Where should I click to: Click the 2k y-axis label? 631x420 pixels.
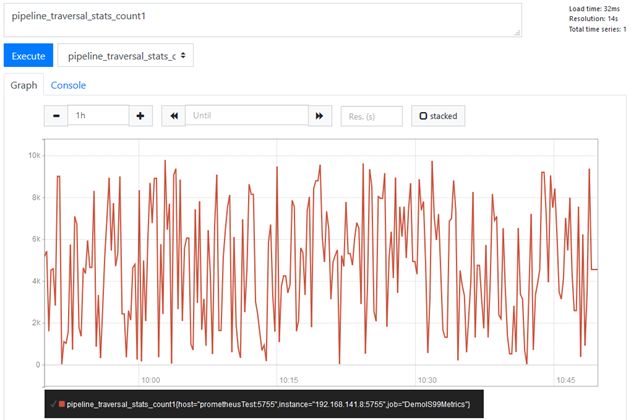[36, 323]
